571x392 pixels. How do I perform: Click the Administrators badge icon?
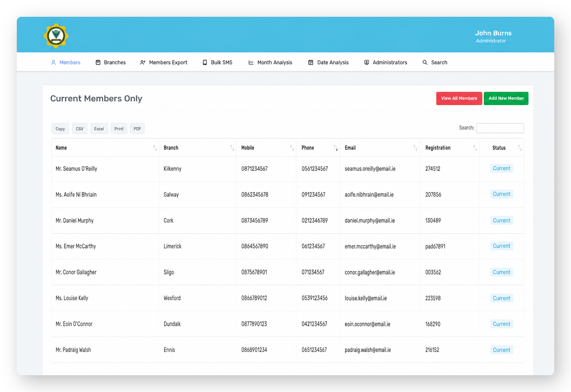[x=367, y=62]
